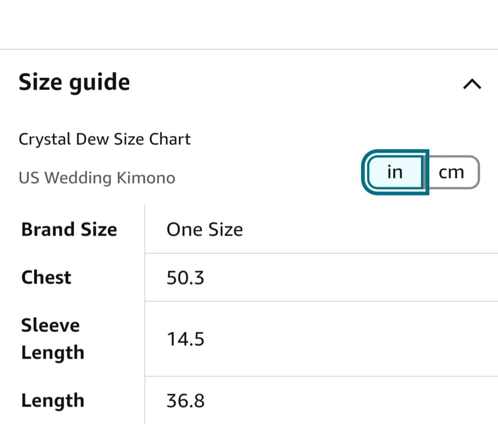Click US Wedding Kimono label
Viewport: 498px width, 448px height.
point(97,178)
